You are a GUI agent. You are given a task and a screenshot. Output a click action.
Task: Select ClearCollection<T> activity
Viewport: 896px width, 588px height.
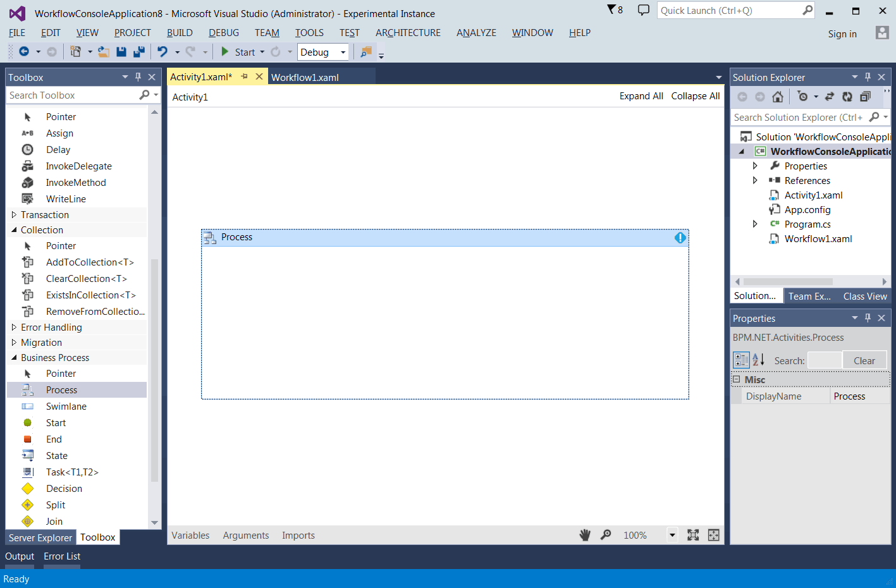[86, 279]
